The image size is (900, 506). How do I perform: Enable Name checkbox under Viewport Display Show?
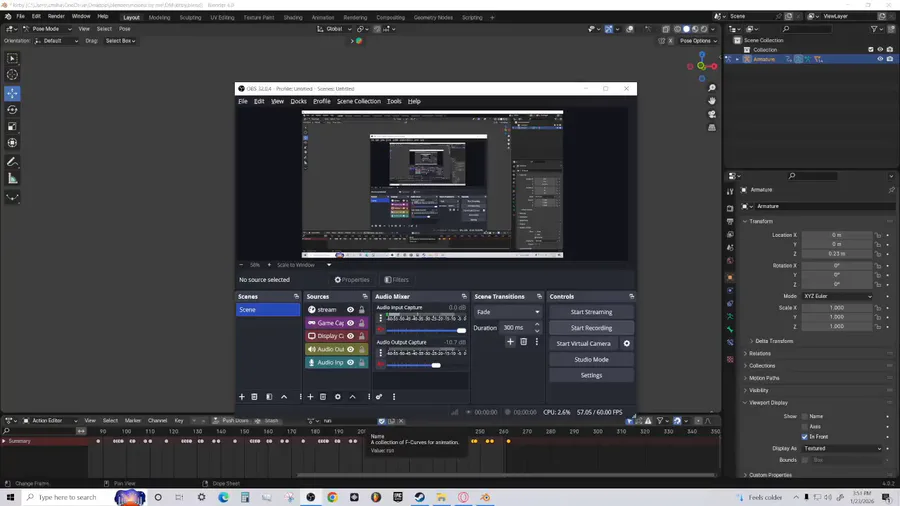click(x=805, y=417)
